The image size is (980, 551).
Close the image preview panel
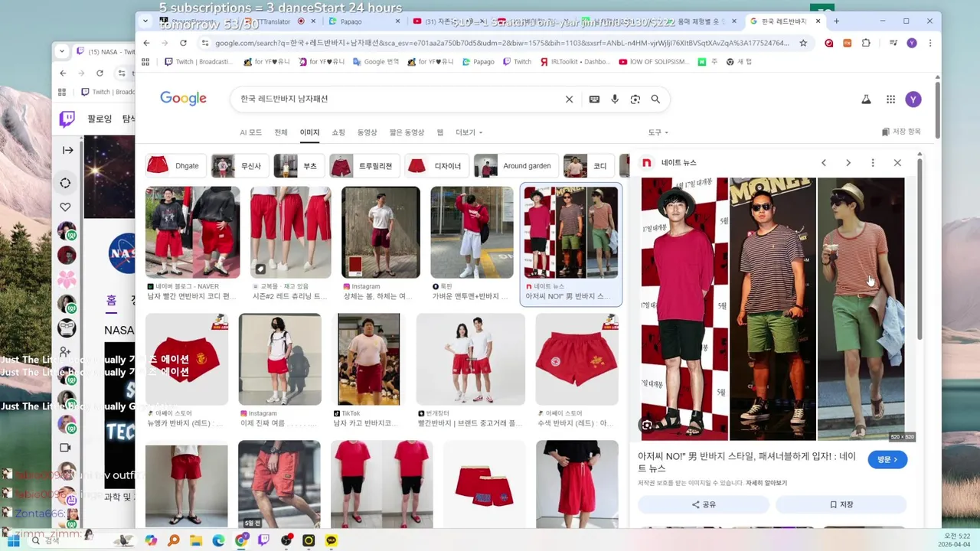897,163
